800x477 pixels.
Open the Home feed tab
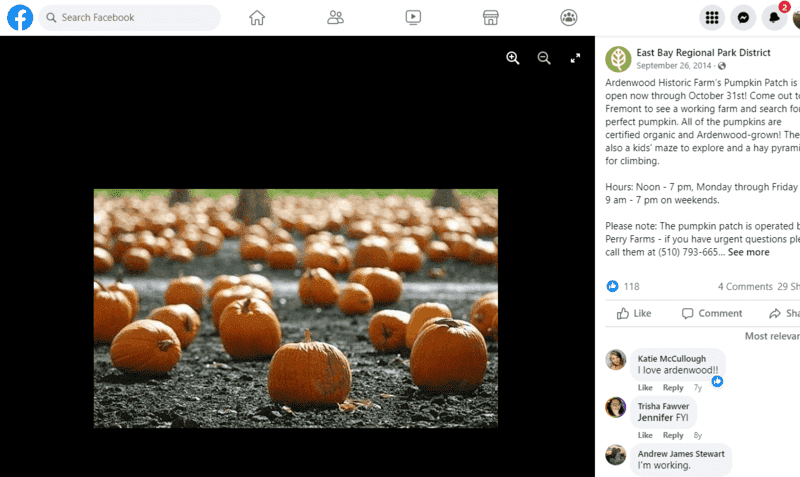[x=257, y=18]
